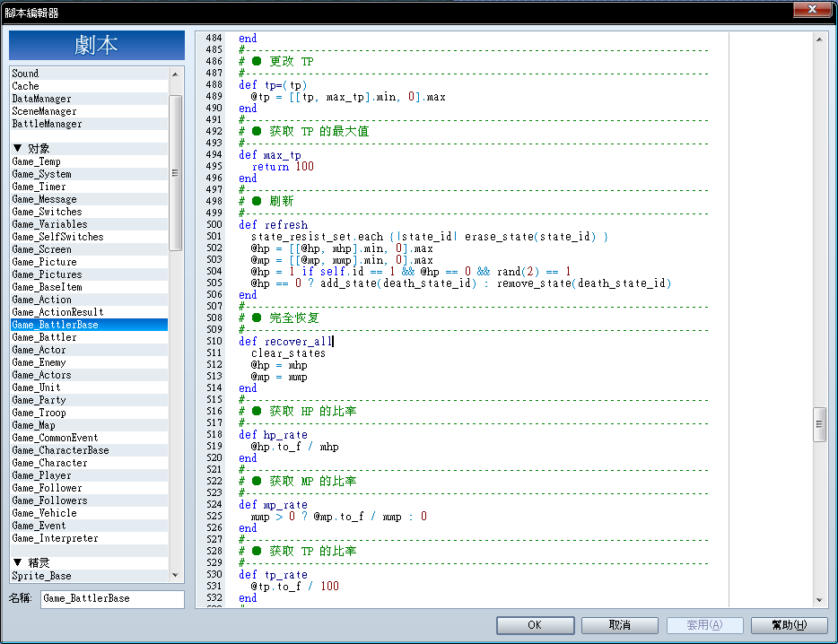Click the code editor scroll-up arrow
The height and width of the screenshot is (644, 838).
pyautogui.click(x=819, y=39)
